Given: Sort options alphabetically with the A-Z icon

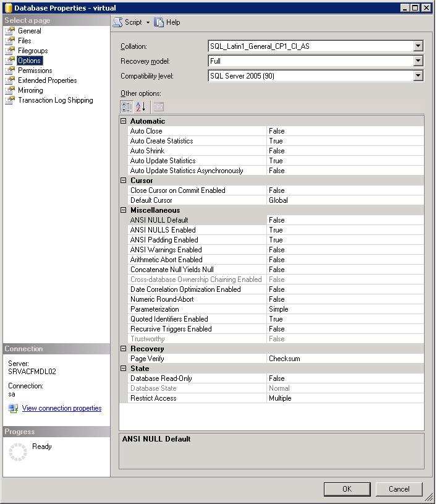Looking at the screenshot, I should pos(140,107).
